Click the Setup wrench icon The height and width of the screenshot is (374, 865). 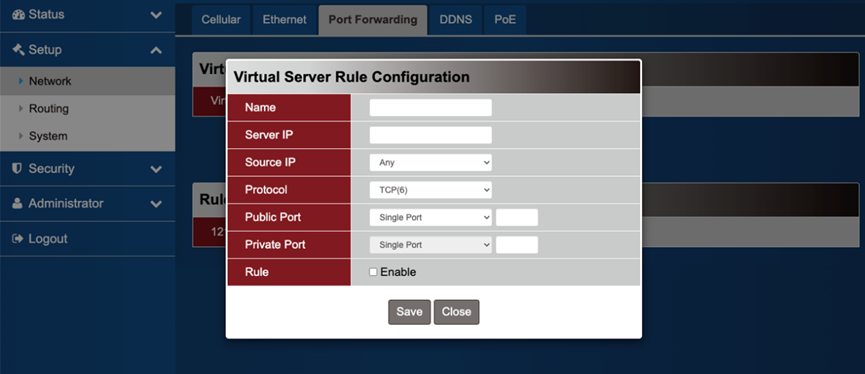(18, 50)
